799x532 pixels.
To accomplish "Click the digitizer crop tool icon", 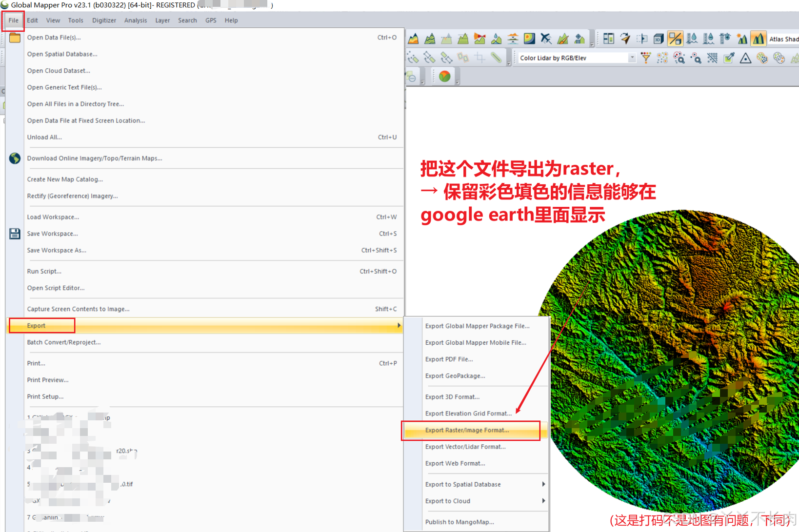I will (479, 58).
